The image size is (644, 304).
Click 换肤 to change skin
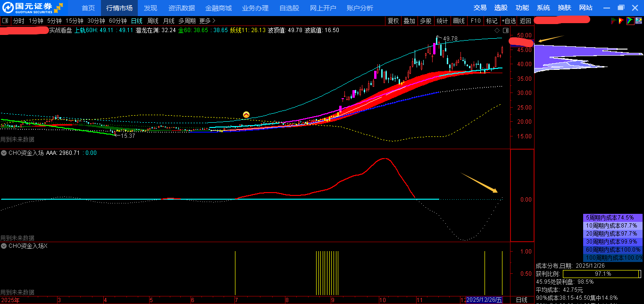pyautogui.click(x=565, y=8)
